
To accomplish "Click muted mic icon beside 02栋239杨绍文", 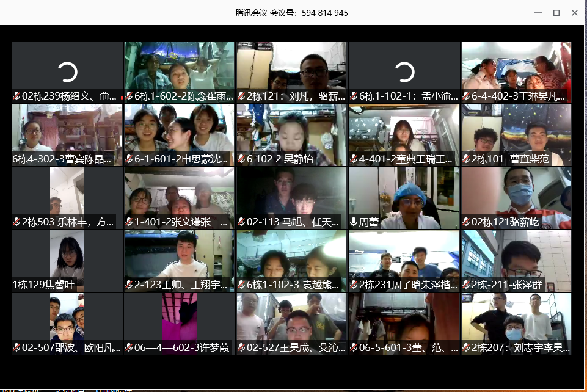I will pyautogui.click(x=17, y=96).
